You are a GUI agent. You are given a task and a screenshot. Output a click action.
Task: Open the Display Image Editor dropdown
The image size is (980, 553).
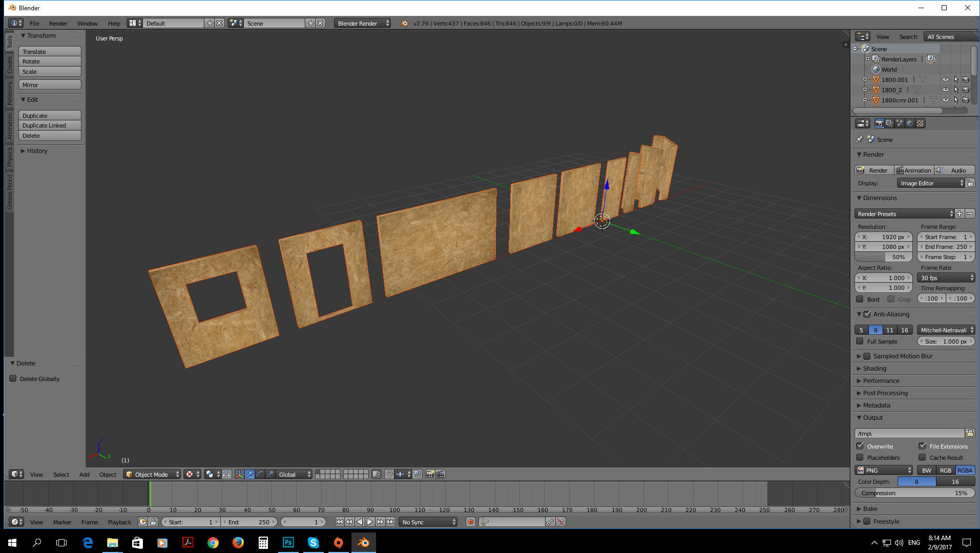click(x=931, y=183)
